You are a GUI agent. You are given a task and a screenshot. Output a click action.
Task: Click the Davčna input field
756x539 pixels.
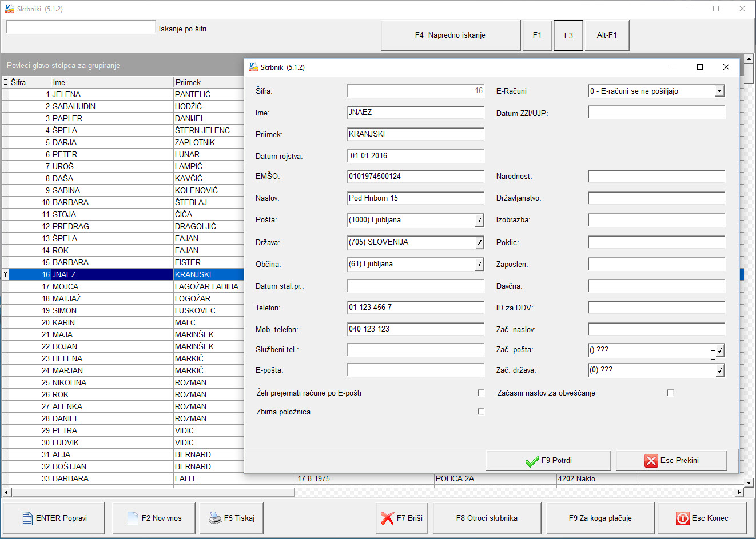[x=656, y=286]
